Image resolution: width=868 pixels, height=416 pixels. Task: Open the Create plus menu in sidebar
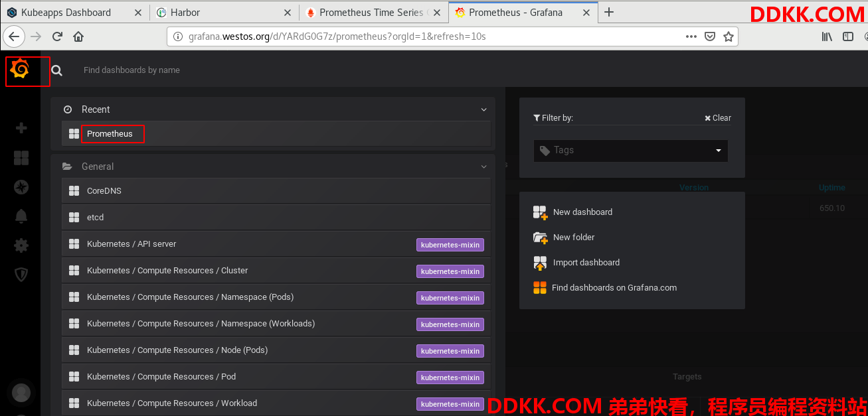click(21, 128)
